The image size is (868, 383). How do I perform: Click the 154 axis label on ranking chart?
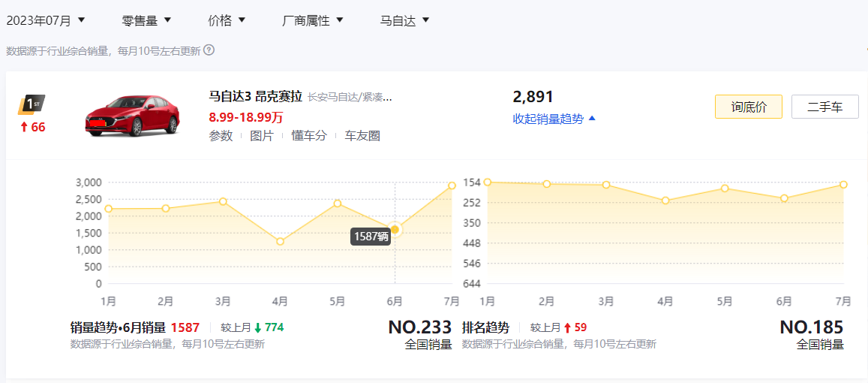tap(472, 182)
